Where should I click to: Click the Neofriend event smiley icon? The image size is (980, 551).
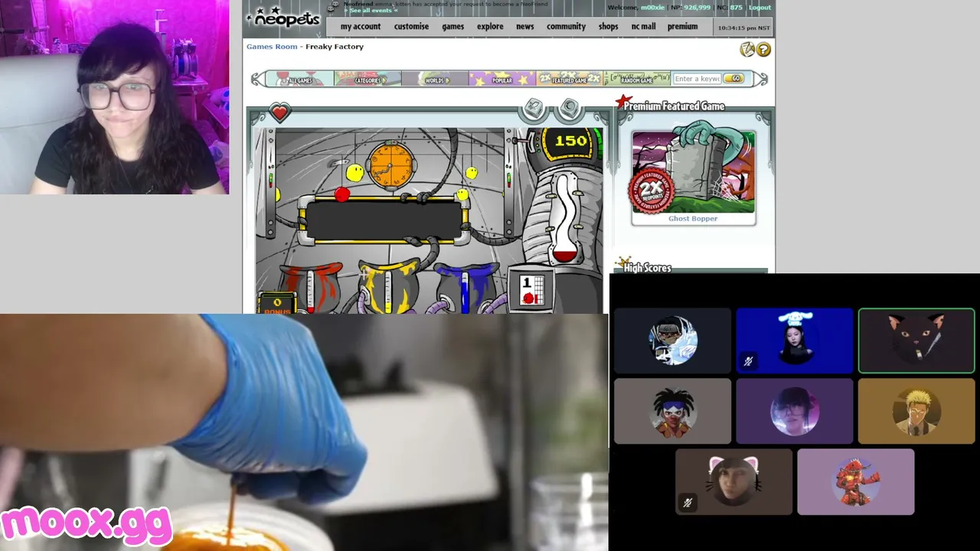(x=332, y=8)
